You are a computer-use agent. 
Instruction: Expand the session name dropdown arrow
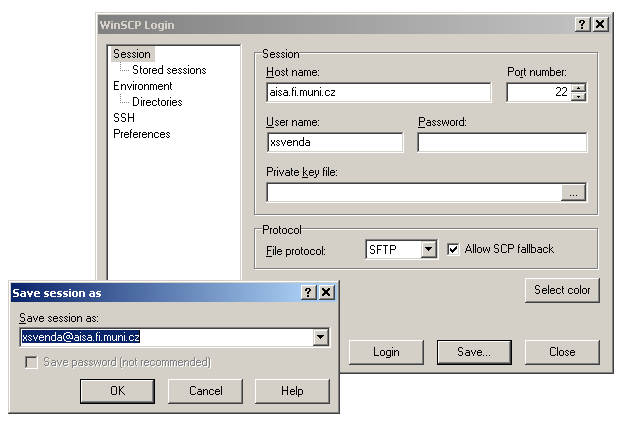320,338
